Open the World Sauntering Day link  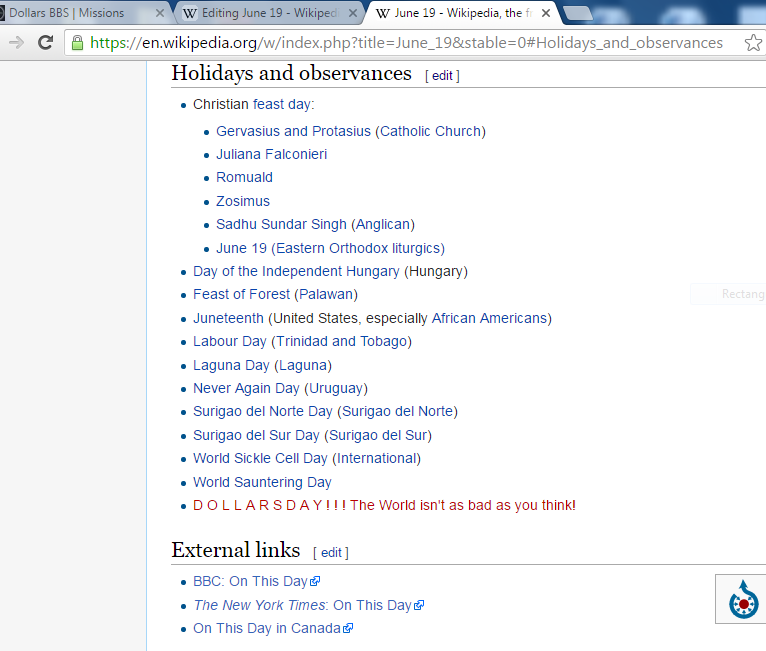(262, 482)
